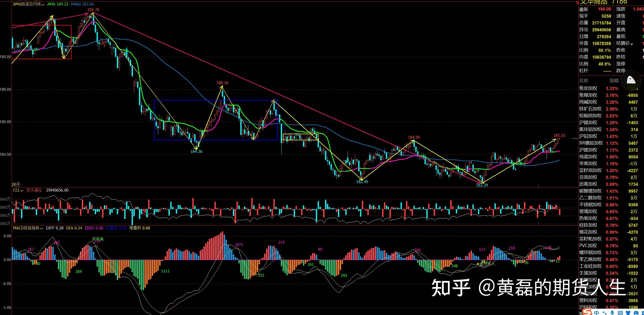This screenshot has width=644, height=315.
Task: Select the 碳酸锂加权 row
Action: pyautogui.click(x=608, y=191)
